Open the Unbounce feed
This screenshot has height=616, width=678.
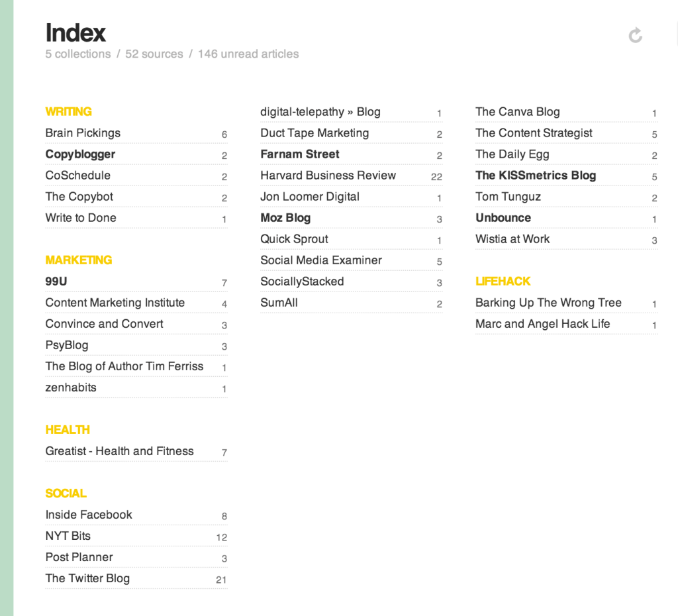[503, 218]
